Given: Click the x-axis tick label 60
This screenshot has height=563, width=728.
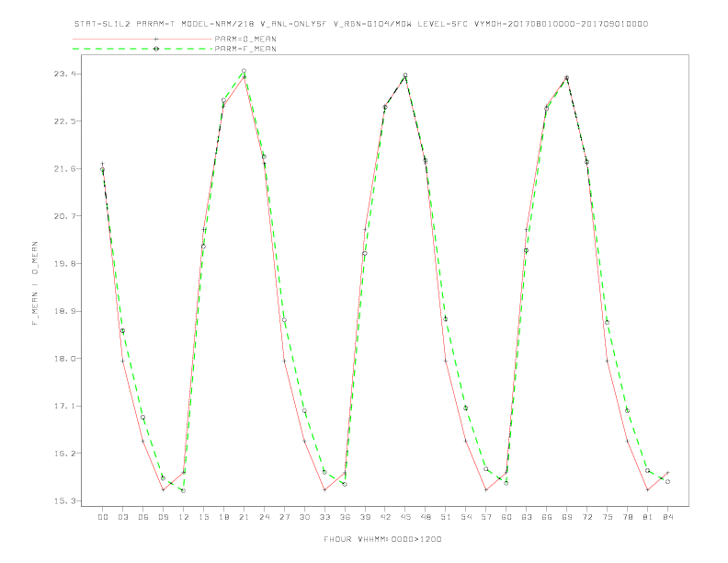Looking at the screenshot, I should pos(506,517).
